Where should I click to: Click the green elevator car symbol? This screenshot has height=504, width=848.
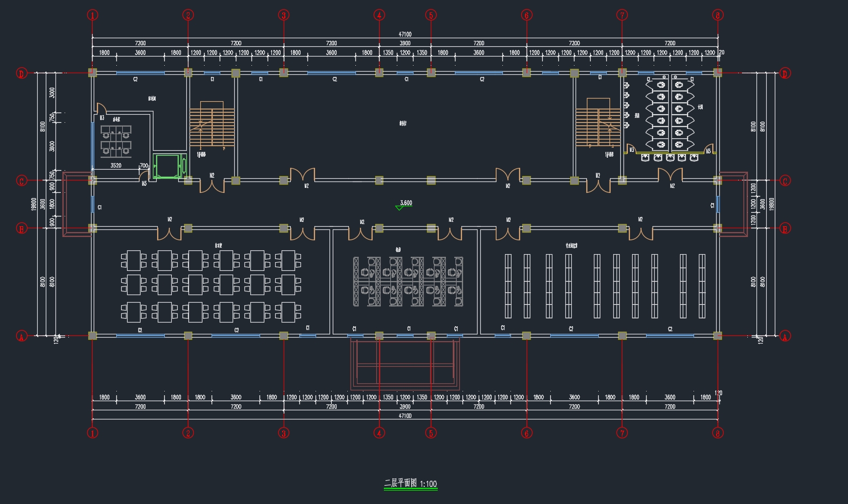[x=169, y=166]
